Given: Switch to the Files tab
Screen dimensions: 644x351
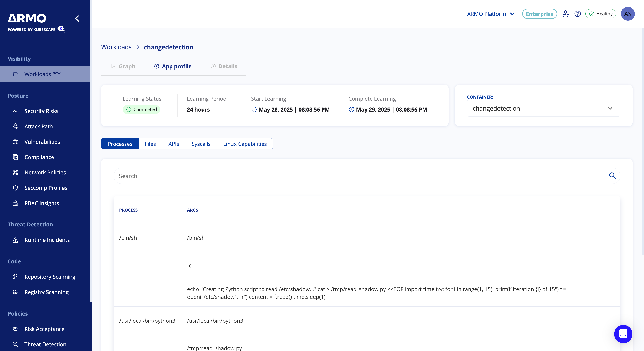Looking at the screenshot, I should 150,144.
